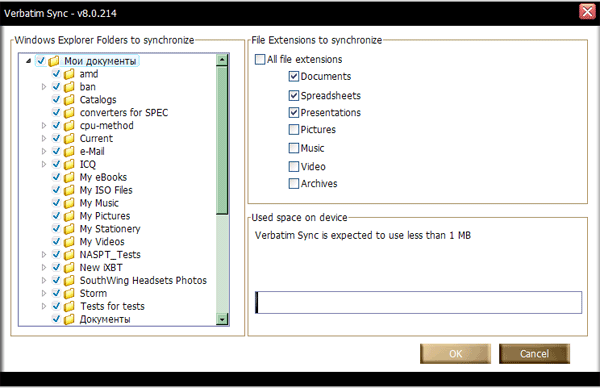Uncheck the Spreadsheets checkbox
This screenshot has height=388, width=600.
coord(293,95)
